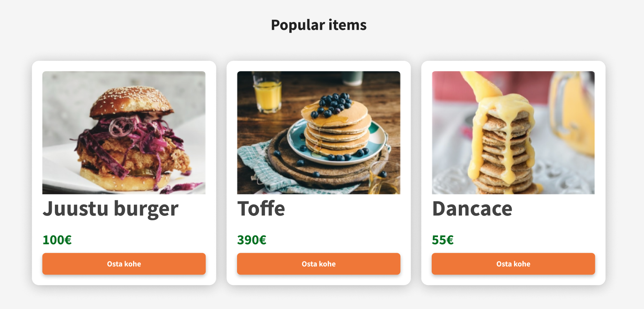This screenshot has height=309, width=644.
Task: Click the Juustu burger title
Action: 110,208
